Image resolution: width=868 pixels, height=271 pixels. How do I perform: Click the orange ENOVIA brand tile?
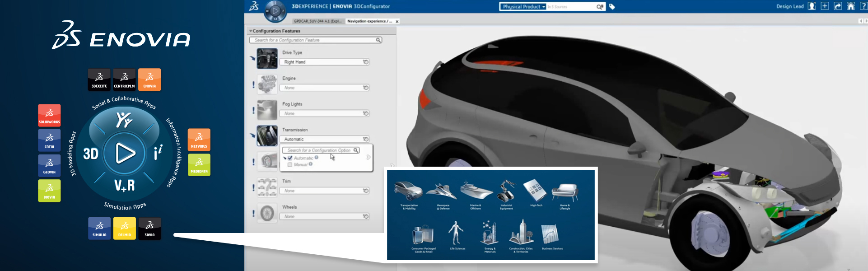pos(149,79)
